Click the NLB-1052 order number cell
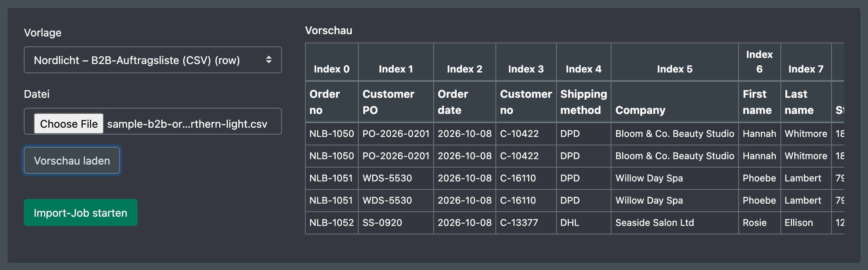This screenshot has width=868, height=270. pos(332,223)
